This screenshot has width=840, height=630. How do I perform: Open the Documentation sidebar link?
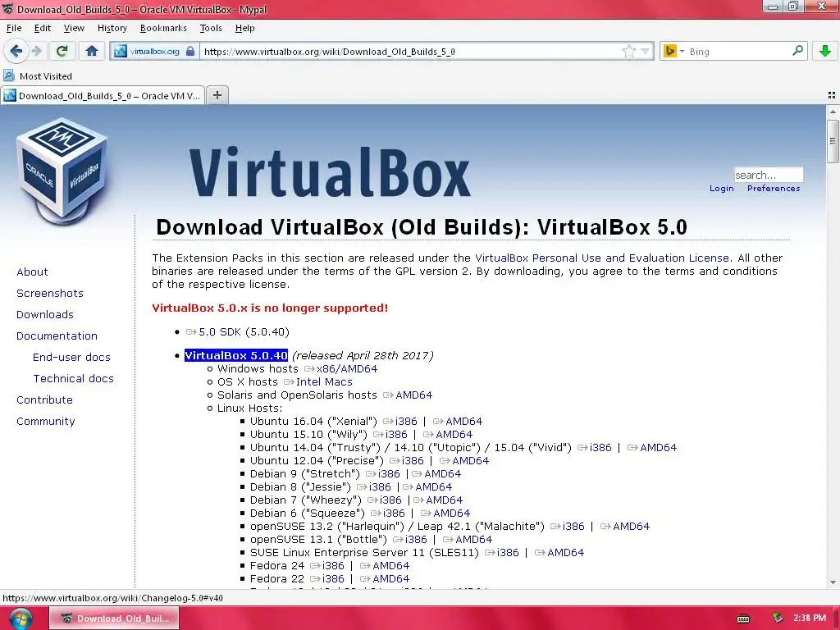click(x=57, y=336)
